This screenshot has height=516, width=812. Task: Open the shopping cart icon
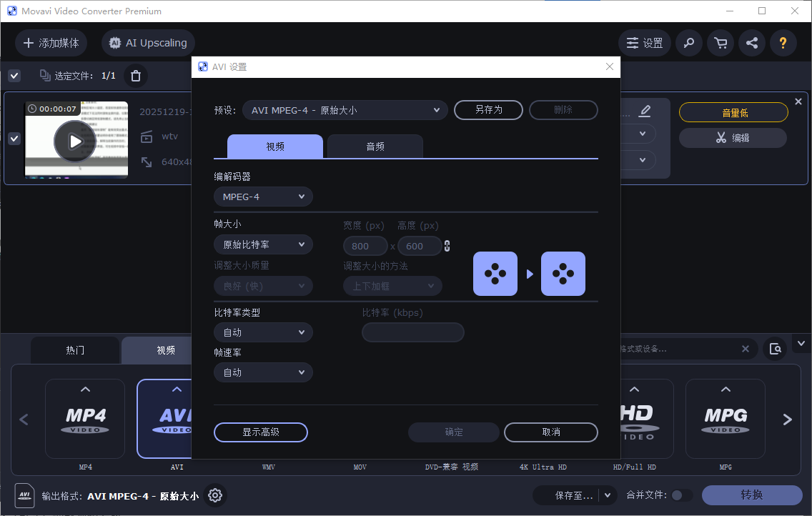[x=720, y=43]
